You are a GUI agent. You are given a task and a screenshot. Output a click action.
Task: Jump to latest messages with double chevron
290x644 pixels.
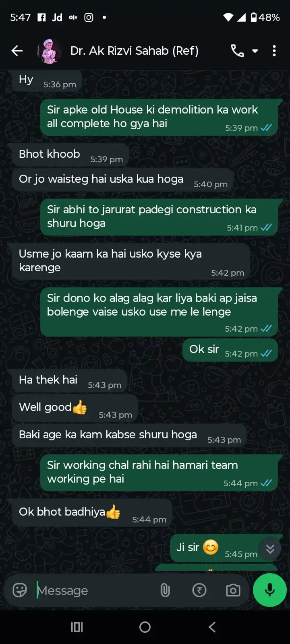pyautogui.click(x=270, y=549)
